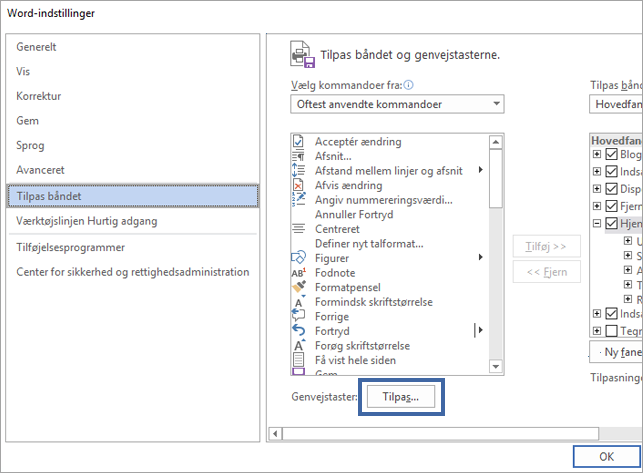Open the Hovedfaner dropdown under Tilpas båndet
Viewport: 643px width, 473px height.
coord(616,104)
